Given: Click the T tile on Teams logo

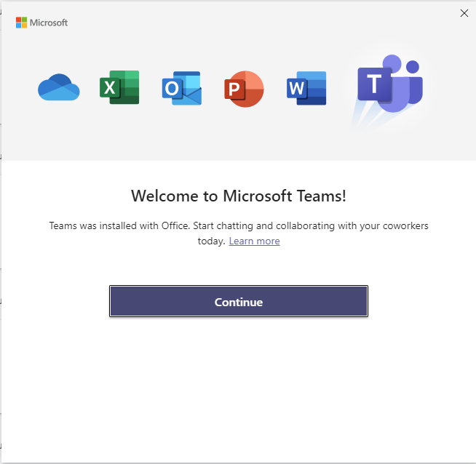Looking at the screenshot, I should click(x=374, y=85).
